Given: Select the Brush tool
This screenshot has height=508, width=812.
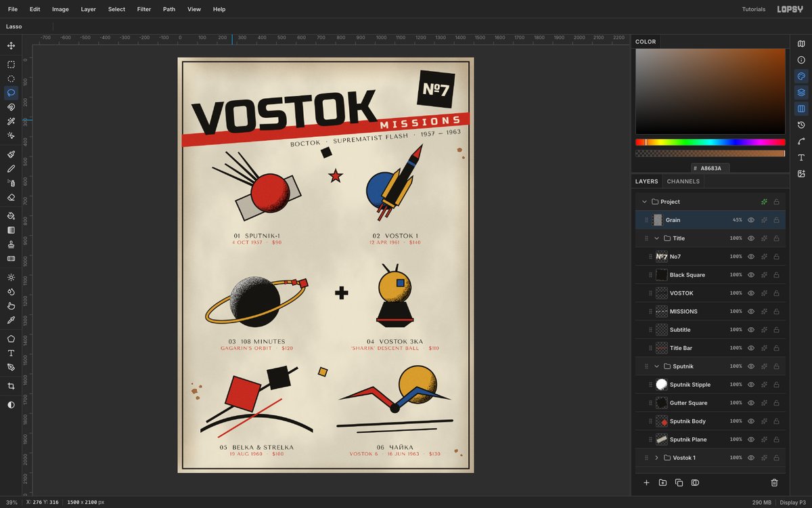Looking at the screenshot, I should coord(11,154).
